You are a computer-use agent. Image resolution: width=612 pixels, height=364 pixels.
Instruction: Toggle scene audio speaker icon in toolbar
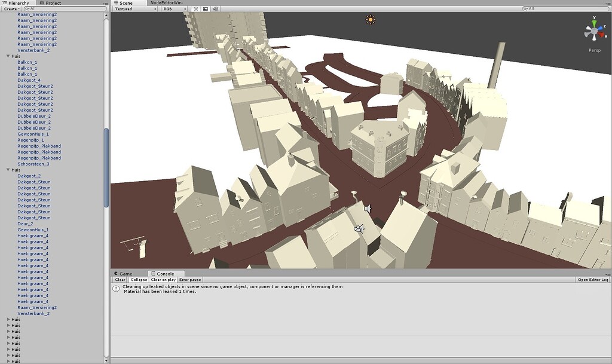215,8
